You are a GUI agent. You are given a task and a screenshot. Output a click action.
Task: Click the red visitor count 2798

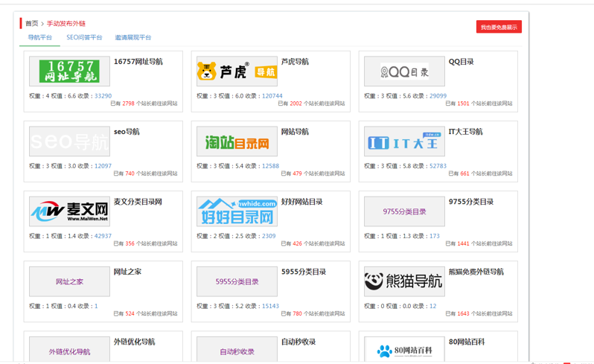129,103
